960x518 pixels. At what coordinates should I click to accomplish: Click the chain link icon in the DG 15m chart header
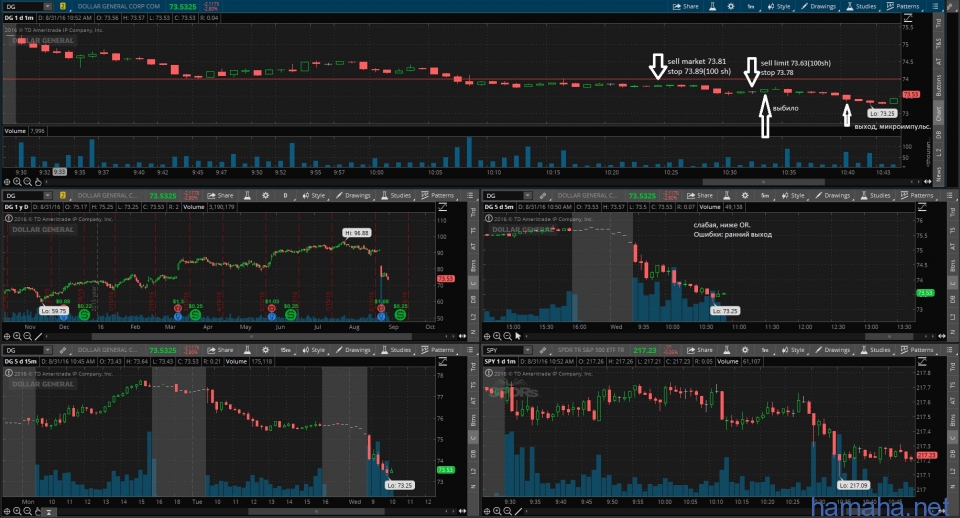(62, 350)
